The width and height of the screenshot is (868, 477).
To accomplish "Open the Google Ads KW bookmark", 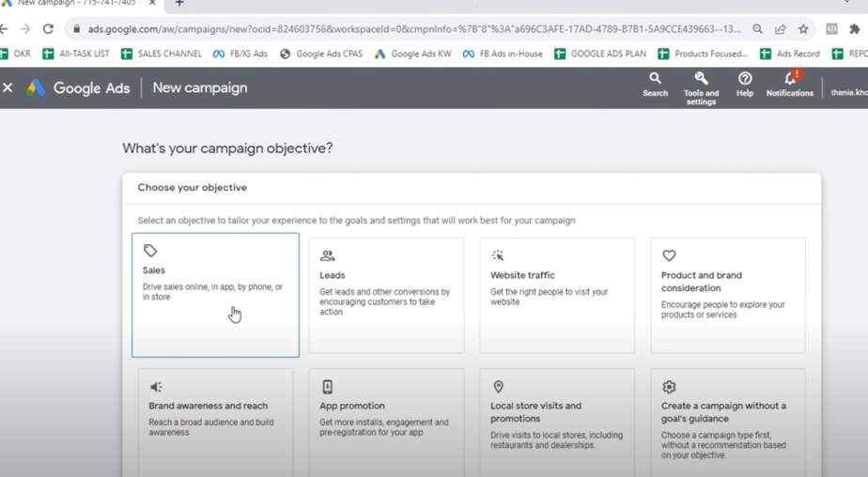I will pos(412,54).
